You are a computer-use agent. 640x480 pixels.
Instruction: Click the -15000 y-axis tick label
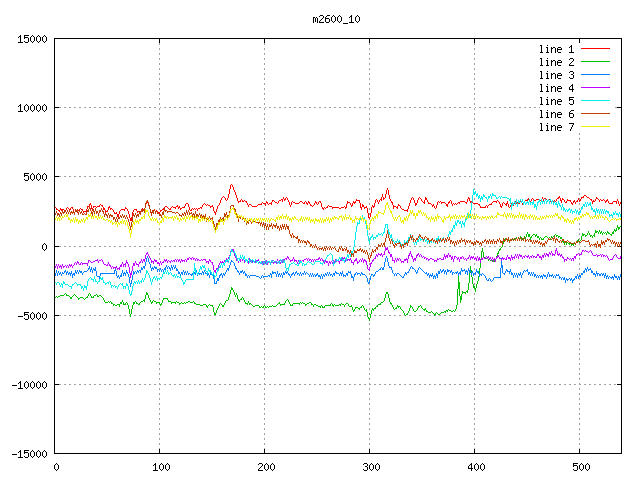tap(29, 454)
